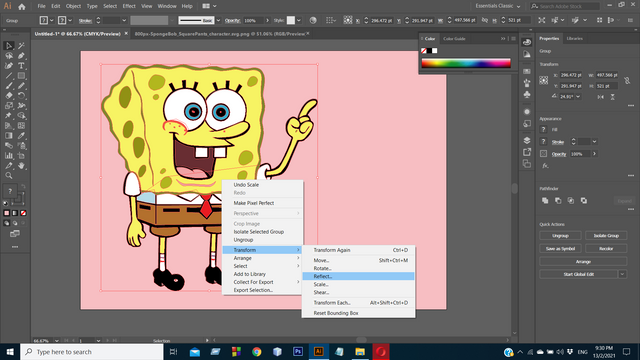
Task: Click Save as Symbol button
Action: coord(560,249)
